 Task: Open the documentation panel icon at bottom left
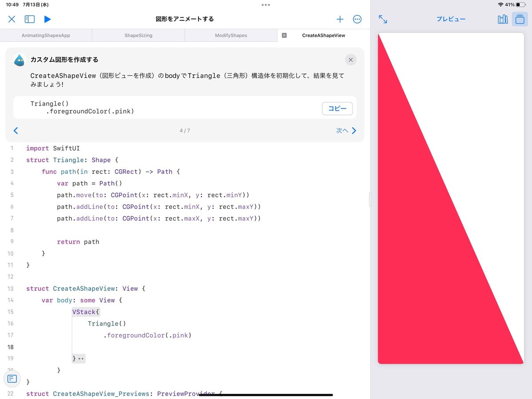(12, 379)
